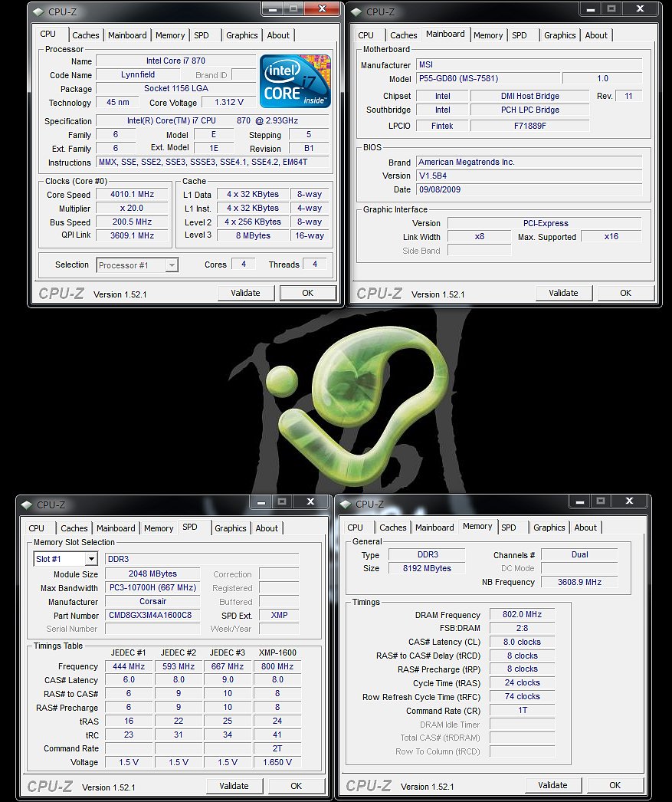
Task: Open About tab in the CPU window
Action: point(278,35)
